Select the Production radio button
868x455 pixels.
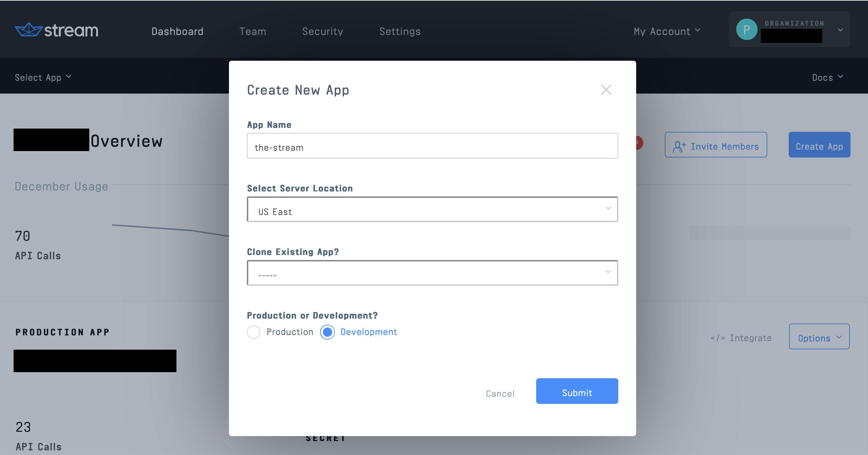click(254, 331)
